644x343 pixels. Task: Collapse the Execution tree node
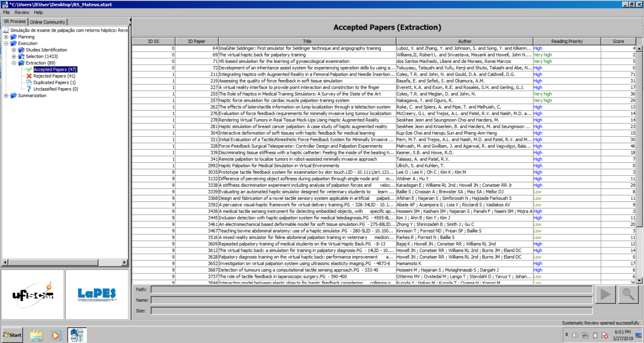(x=6, y=43)
